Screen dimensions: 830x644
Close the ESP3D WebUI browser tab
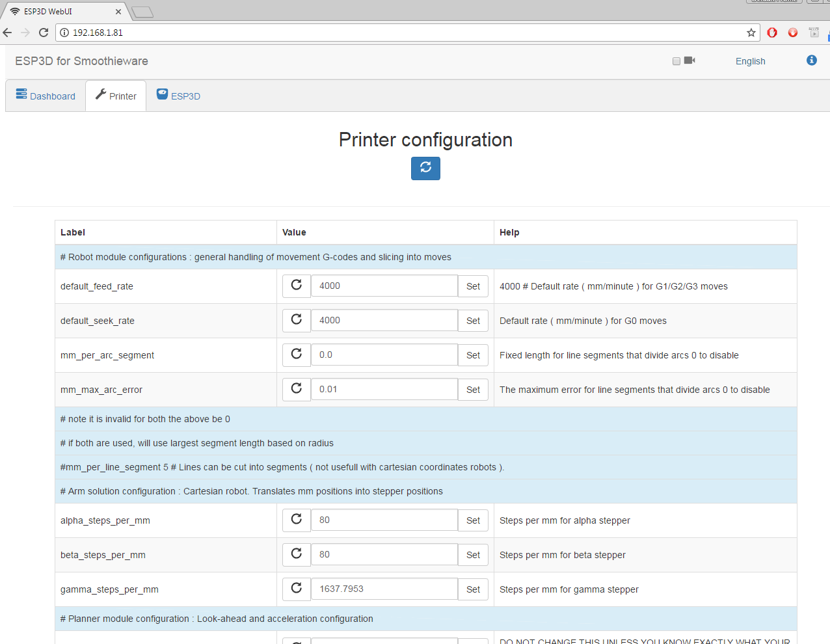[118, 12]
